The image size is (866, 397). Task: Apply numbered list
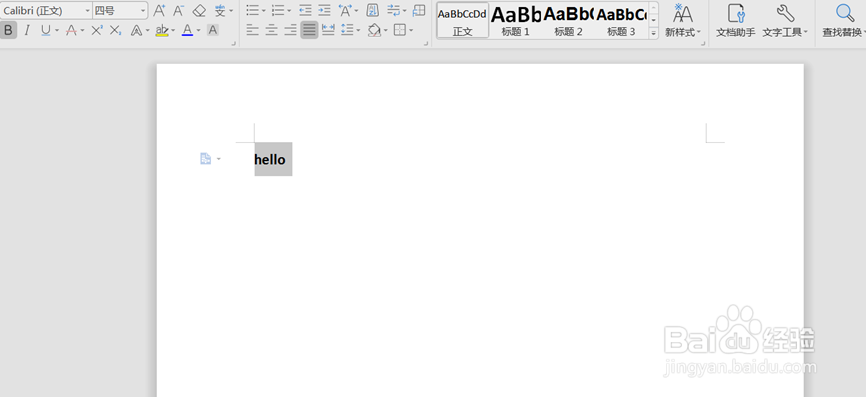coord(278,10)
